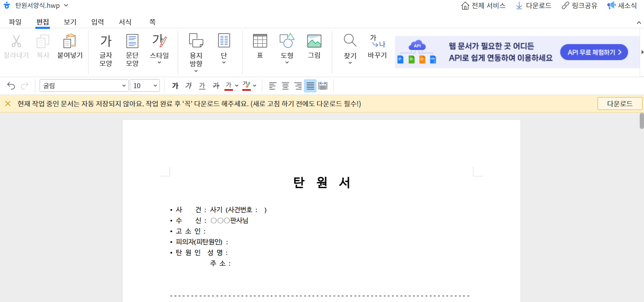Expand the 도형 dropdown chevron
This screenshot has height=302, width=644.
[287, 62]
